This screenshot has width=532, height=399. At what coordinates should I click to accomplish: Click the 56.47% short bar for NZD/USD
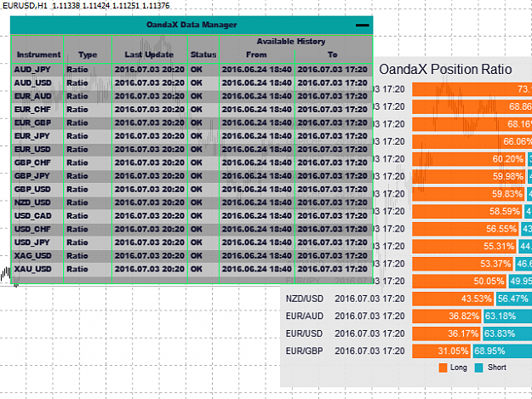tap(513, 299)
